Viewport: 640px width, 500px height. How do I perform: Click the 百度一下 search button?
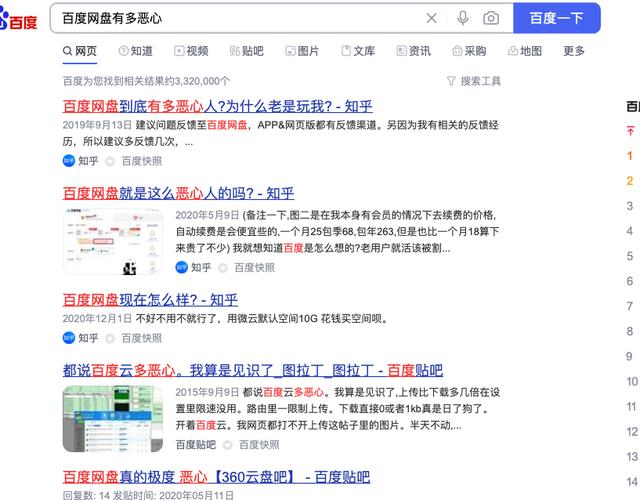point(556,18)
